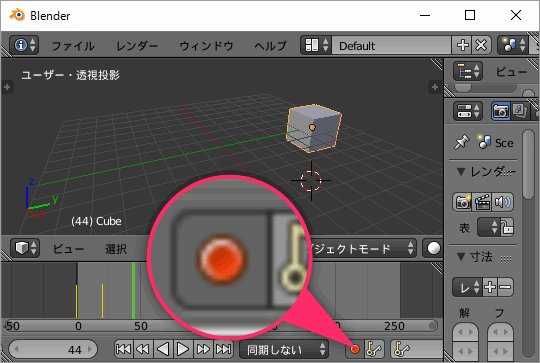
Task: Open the レンダー menu
Action: coord(137,45)
